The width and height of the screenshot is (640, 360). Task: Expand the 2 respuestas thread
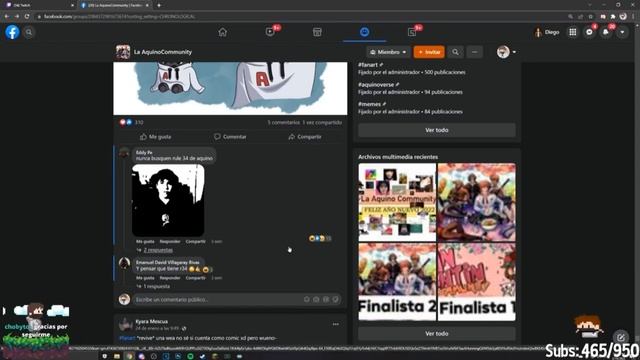[x=158, y=250]
